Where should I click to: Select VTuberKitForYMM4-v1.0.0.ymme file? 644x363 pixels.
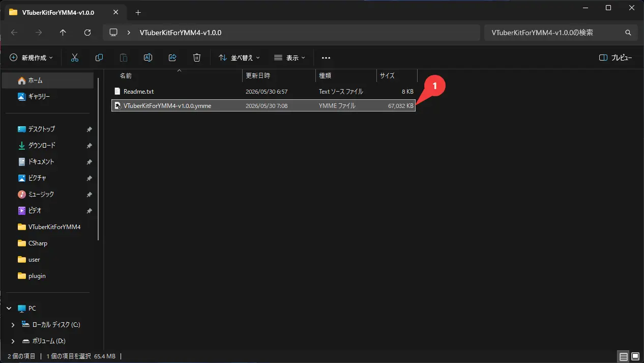pyautogui.click(x=264, y=106)
